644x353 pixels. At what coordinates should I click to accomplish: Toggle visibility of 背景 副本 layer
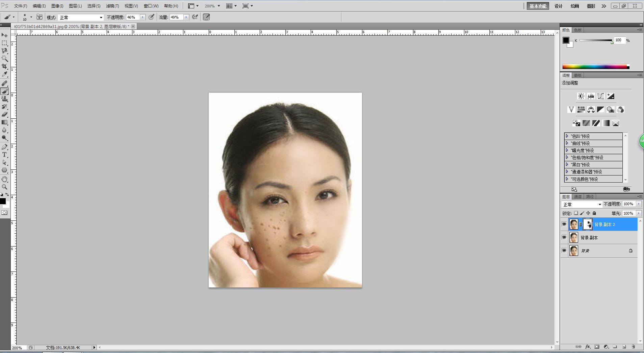pos(564,237)
